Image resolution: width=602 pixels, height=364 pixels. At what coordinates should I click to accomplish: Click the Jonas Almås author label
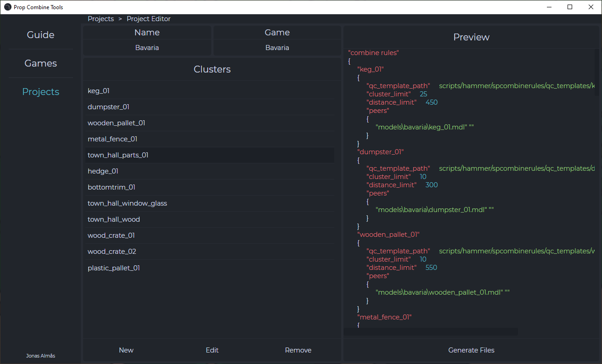[40, 356]
